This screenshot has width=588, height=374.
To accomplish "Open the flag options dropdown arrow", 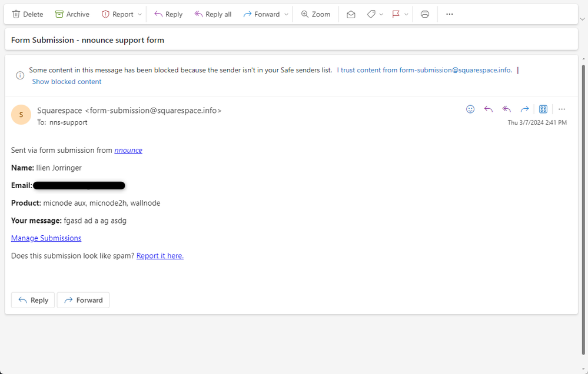I will [x=406, y=14].
